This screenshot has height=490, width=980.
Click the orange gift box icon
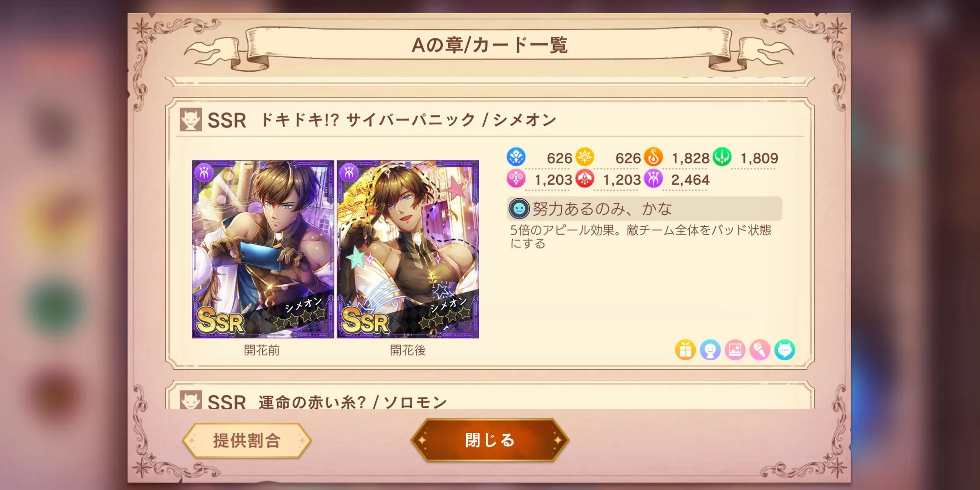(685, 350)
